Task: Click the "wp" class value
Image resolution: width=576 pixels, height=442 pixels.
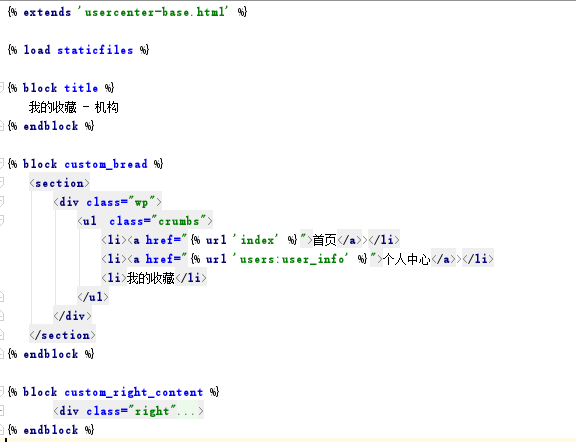Action: (x=141, y=202)
